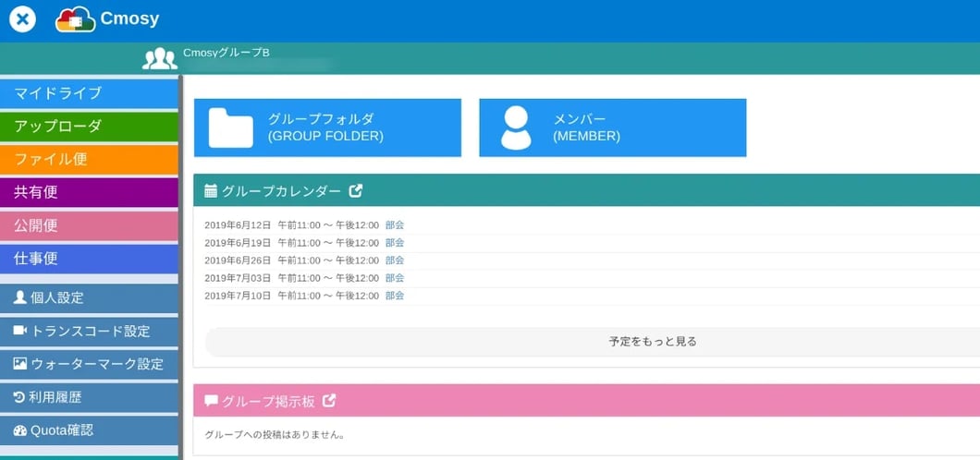Image resolution: width=980 pixels, height=460 pixels.
Task: Open 個人設定 settings
Action: pyautogui.click(x=89, y=297)
